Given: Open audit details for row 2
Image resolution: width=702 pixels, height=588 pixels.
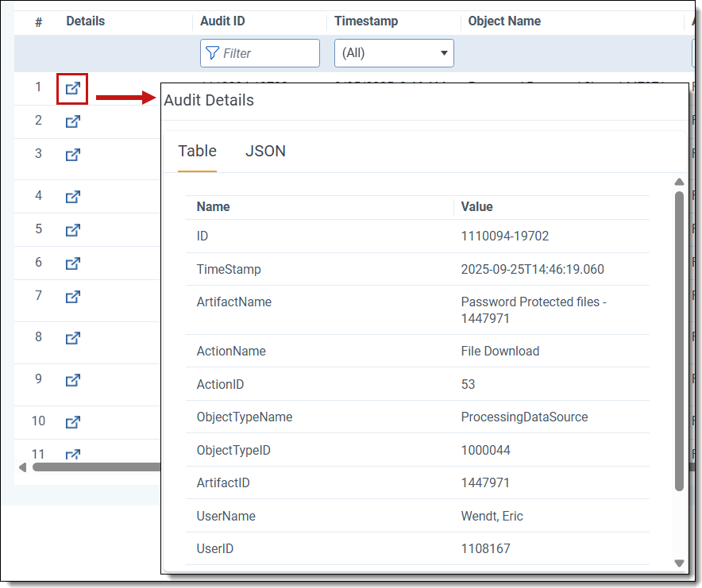Looking at the screenshot, I should 72,121.
